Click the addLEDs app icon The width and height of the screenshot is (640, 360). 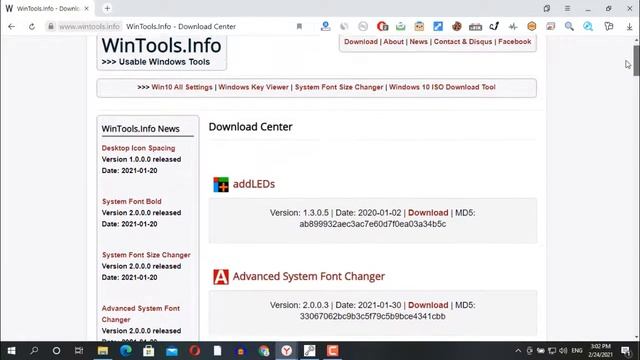[221, 184]
